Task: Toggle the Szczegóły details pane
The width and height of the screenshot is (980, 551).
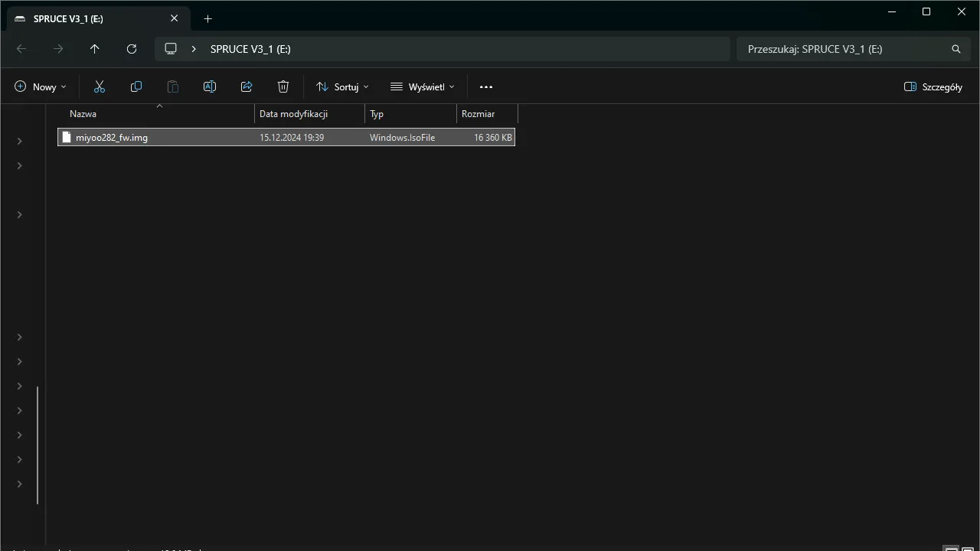Action: 933,86
